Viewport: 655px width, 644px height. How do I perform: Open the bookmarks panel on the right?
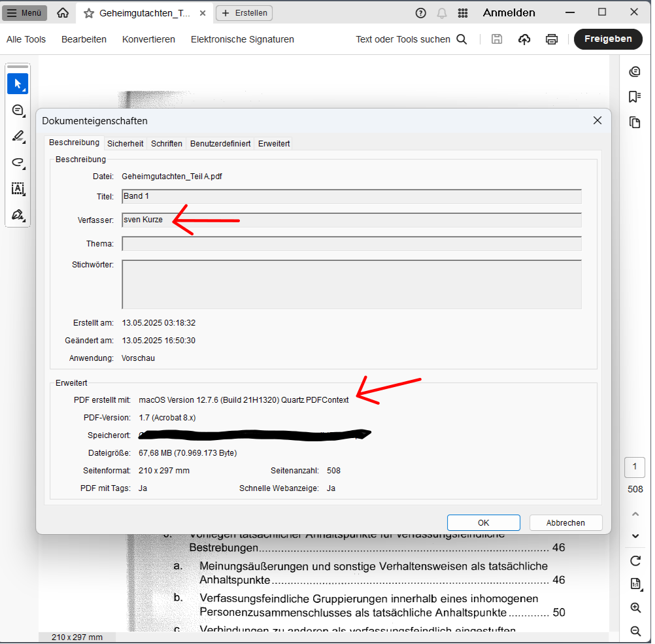635,96
